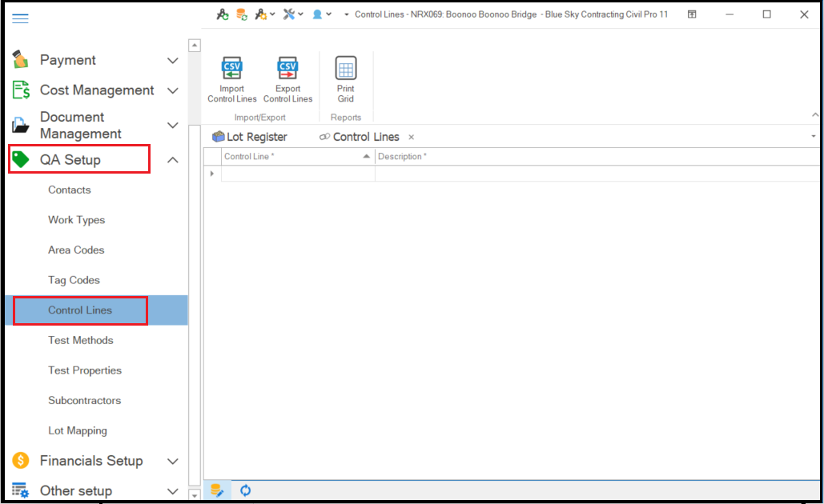Expand the Financials Setup section

pos(172,462)
